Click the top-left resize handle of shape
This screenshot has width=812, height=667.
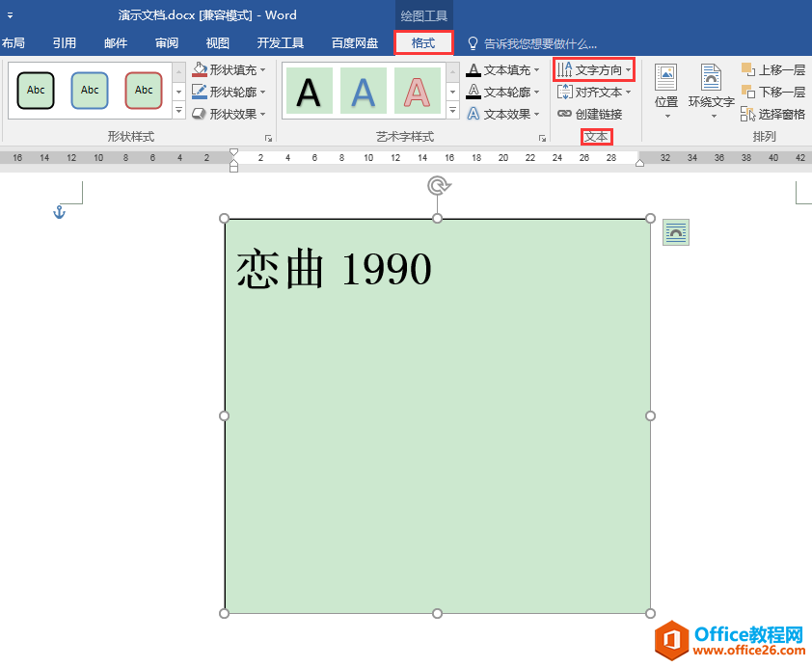[225, 219]
